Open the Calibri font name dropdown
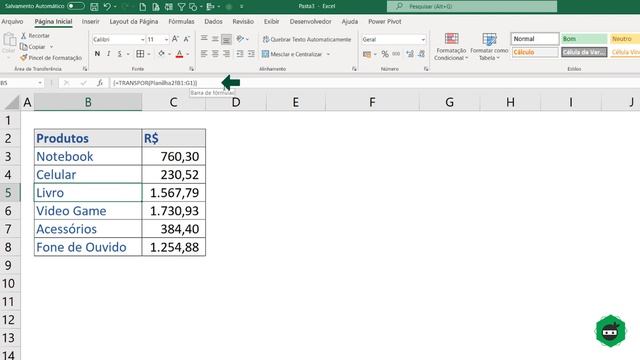The width and height of the screenshot is (640, 360). (x=143, y=40)
